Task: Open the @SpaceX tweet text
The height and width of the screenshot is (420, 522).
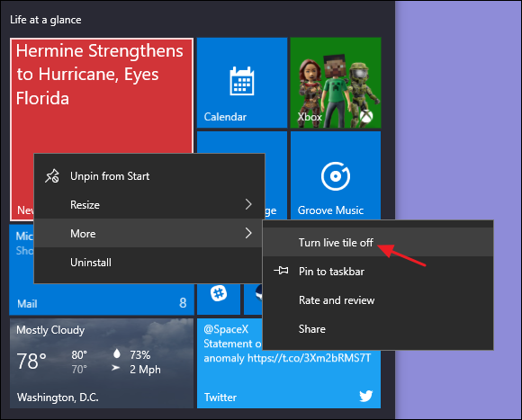Action: click(287, 344)
